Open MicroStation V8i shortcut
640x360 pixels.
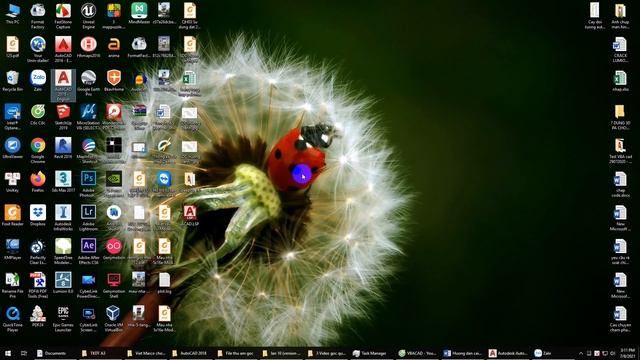pyautogui.click(x=88, y=117)
